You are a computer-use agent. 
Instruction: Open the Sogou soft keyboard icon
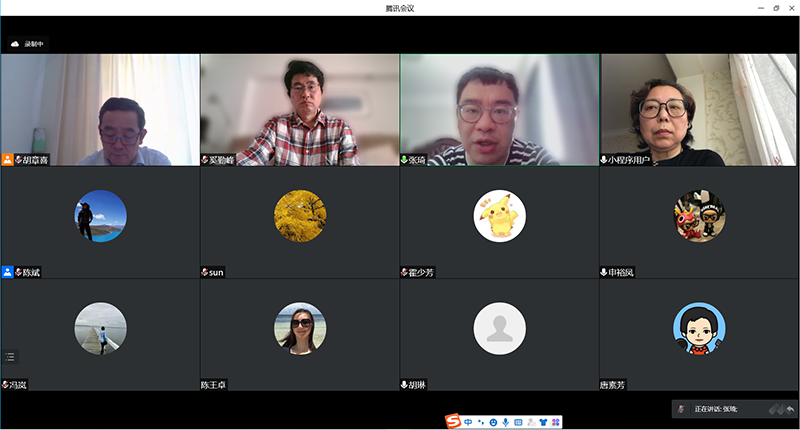click(x=518, y=422)
